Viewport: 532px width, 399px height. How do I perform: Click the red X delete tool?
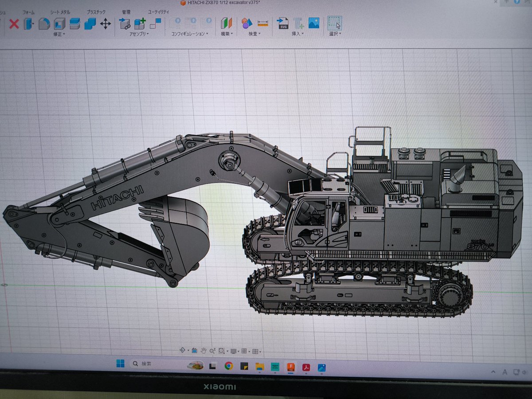click(x=14, y=23)
